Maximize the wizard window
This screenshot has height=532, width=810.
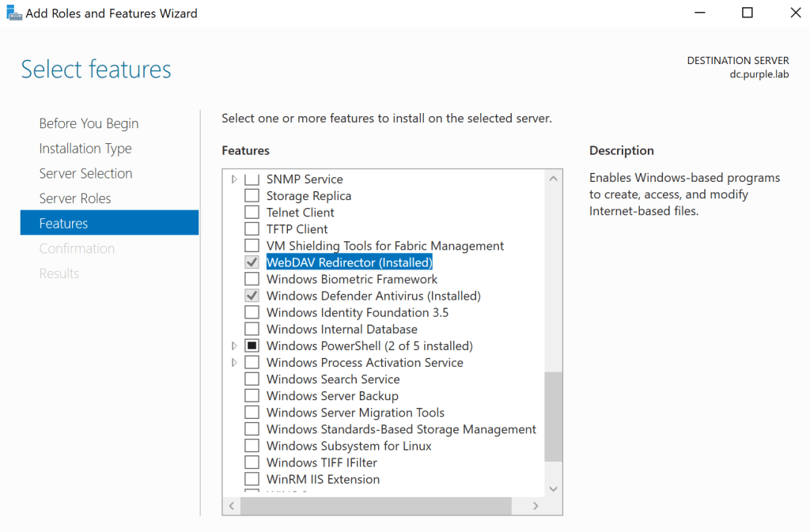point(748,13)
